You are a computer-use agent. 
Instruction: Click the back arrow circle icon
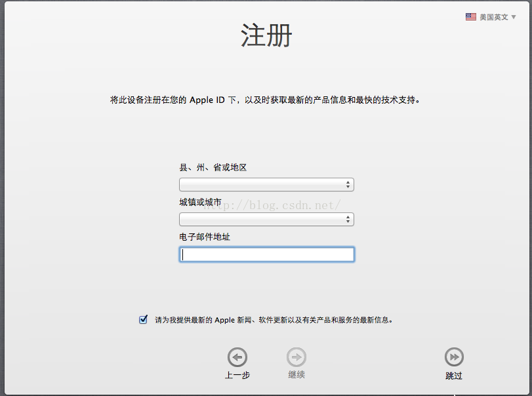click(237, 357)
